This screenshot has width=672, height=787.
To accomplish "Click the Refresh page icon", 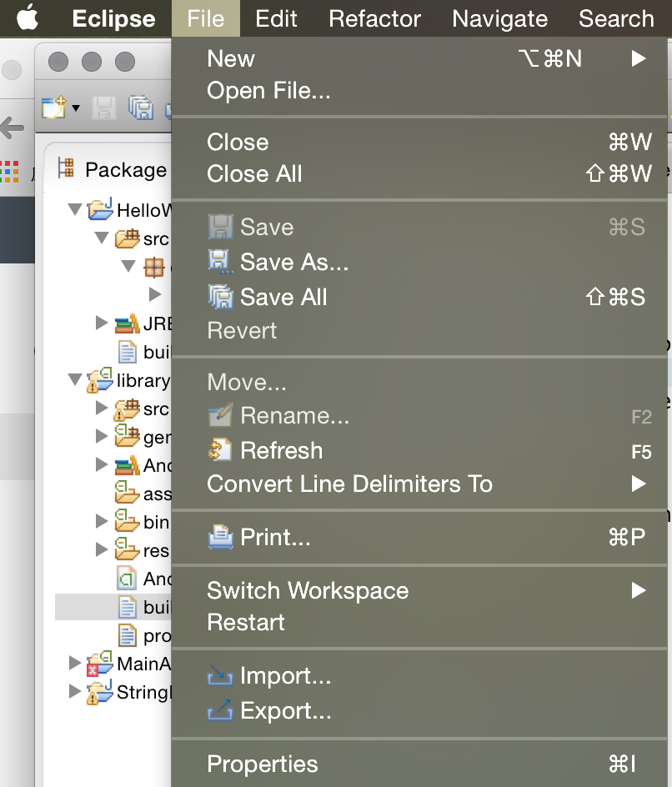I will (x=220, y=450).
